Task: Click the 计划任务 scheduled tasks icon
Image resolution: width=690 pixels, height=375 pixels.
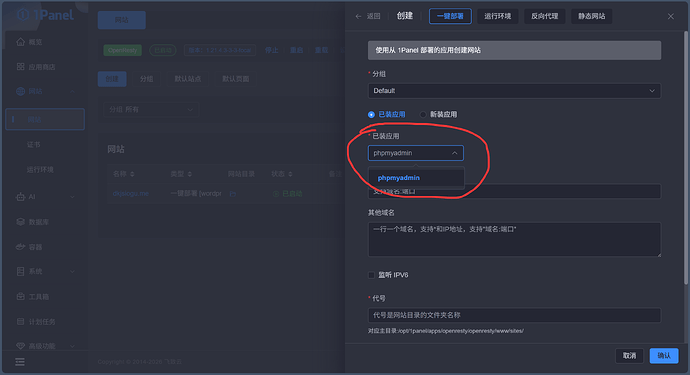Action: [x=20, y=321]
